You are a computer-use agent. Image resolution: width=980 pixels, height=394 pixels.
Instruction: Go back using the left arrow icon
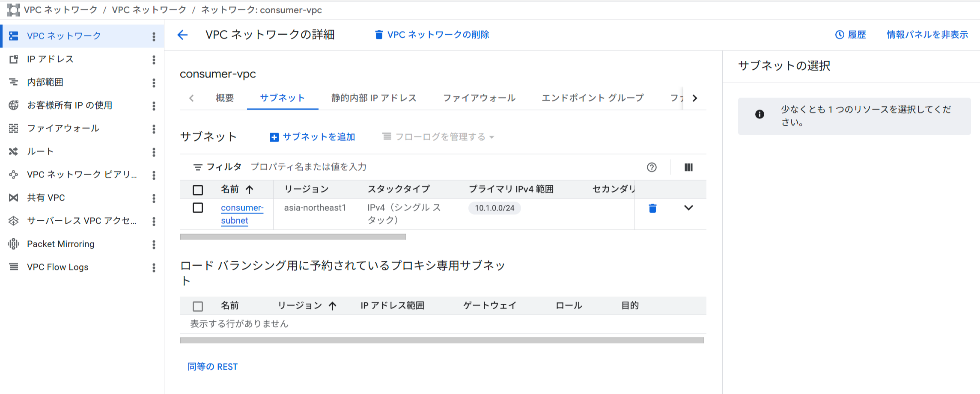[183, 35]
